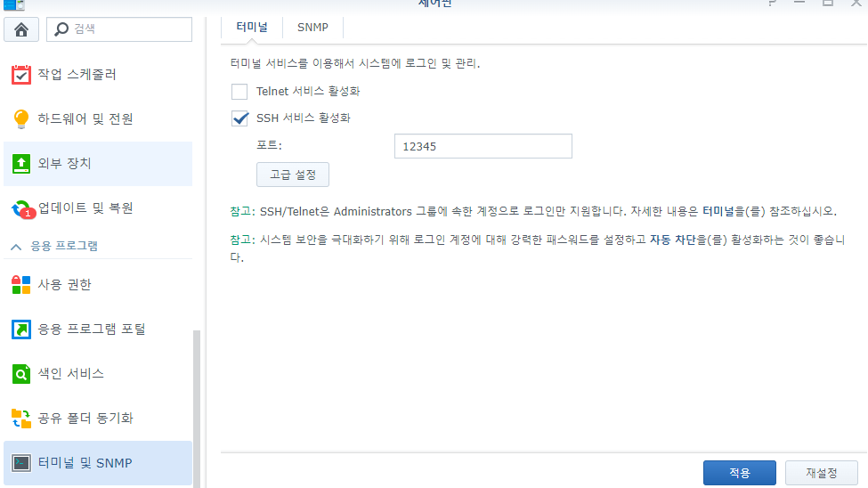Viewport: 868px width, 488px height.
Task: Open 작업 스케줄러 task scheduler icon
Action: click(x=21, y=74)
